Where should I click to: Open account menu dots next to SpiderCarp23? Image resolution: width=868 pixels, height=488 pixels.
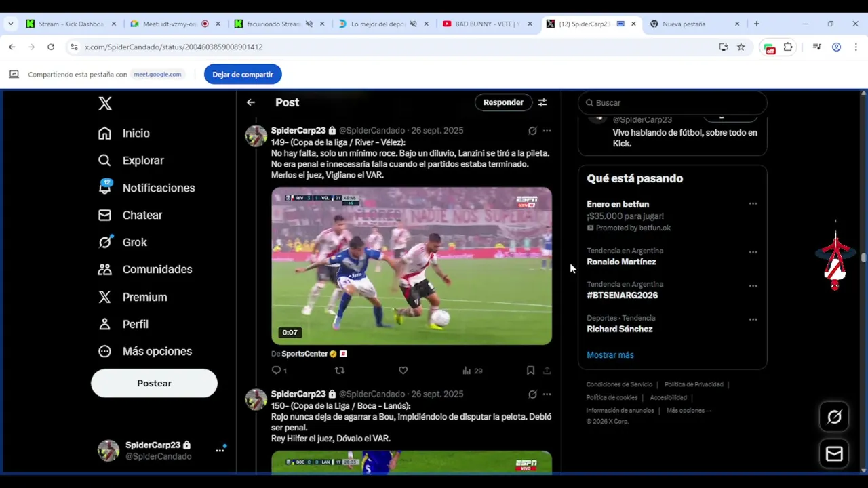point(220,450)
